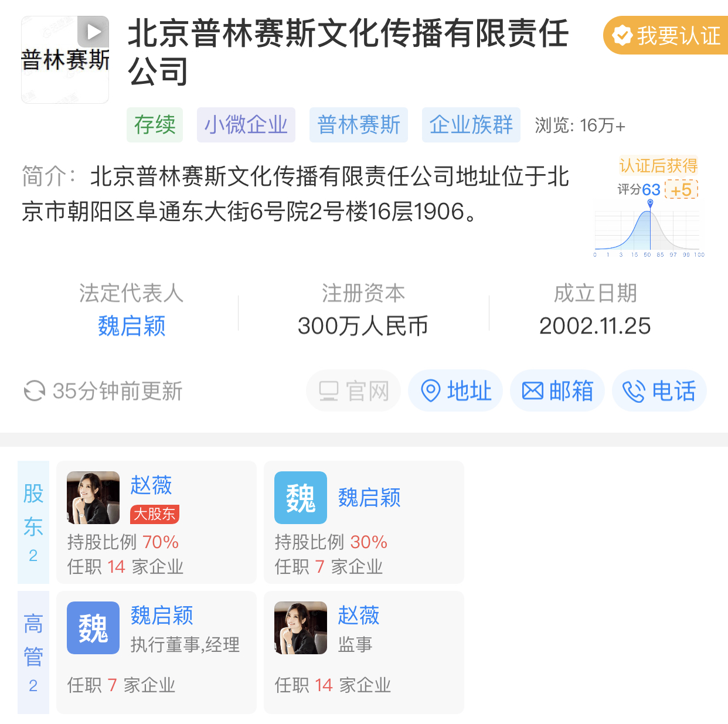Click 赵薇 shareholder's 任职 14 家企业 text
728x724 pixels.
click(125, 567)
